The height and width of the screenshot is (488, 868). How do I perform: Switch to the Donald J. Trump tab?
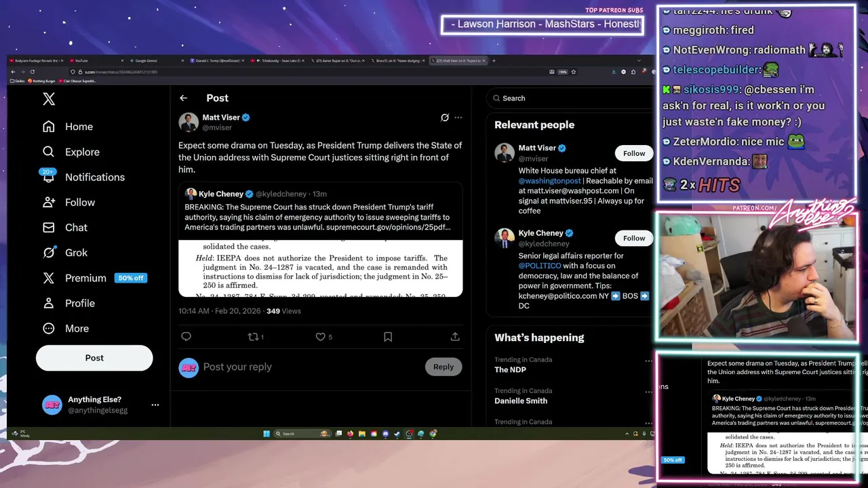(216, 60)
